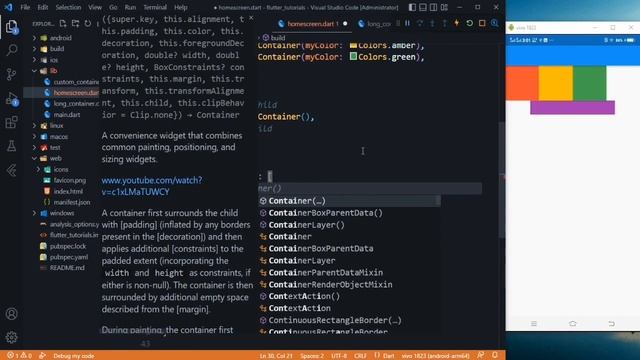Select ContainerLayer() constructor suggestion
640x360 pixels.
pos(349,224)
